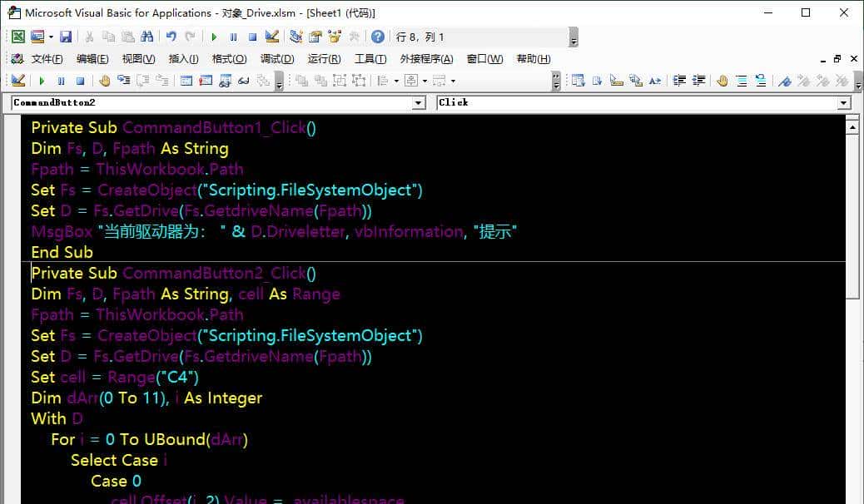Expand the Click procedure dropdown
The image size is (864, 504).
click(844, 102)
